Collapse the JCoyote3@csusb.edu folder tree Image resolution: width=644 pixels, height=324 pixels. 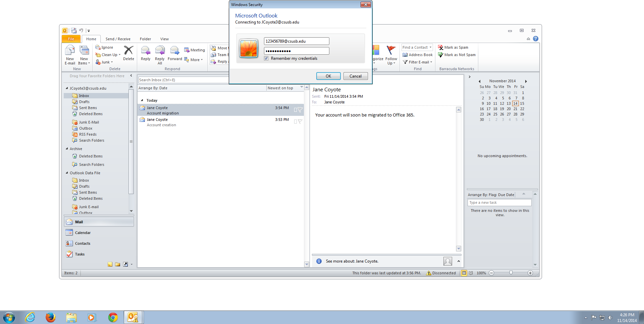(67, 88)
